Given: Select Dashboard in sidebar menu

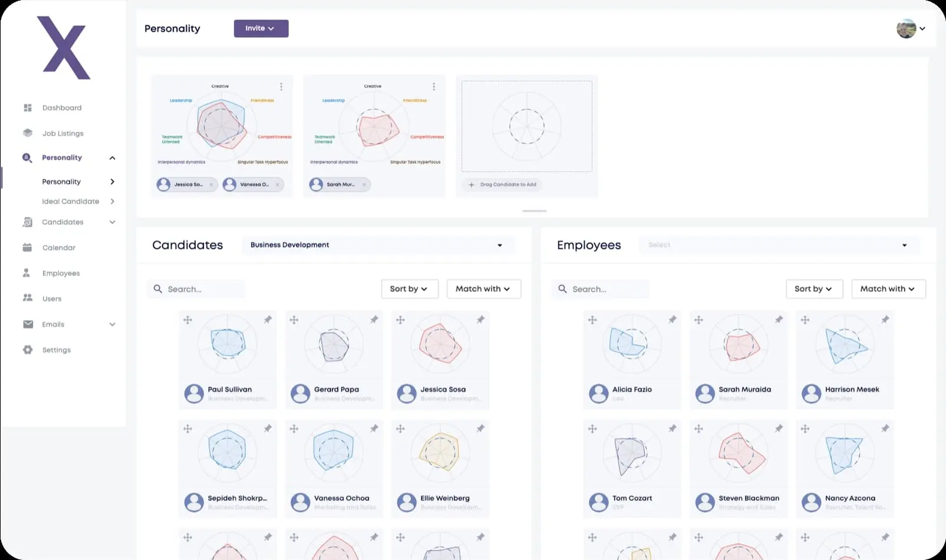Looking at the screenshot, I should 62,108.
